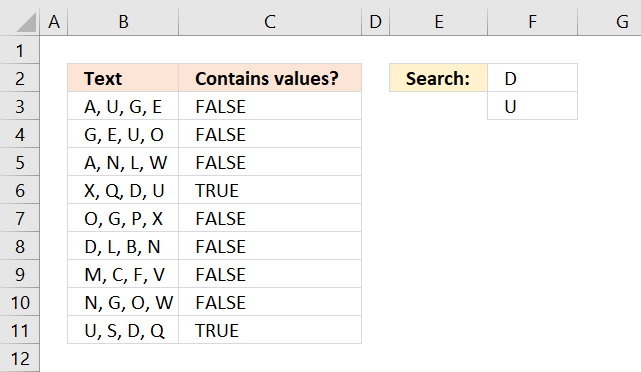641x372 pixels.
Task: Select column C header
Action: 270,22
